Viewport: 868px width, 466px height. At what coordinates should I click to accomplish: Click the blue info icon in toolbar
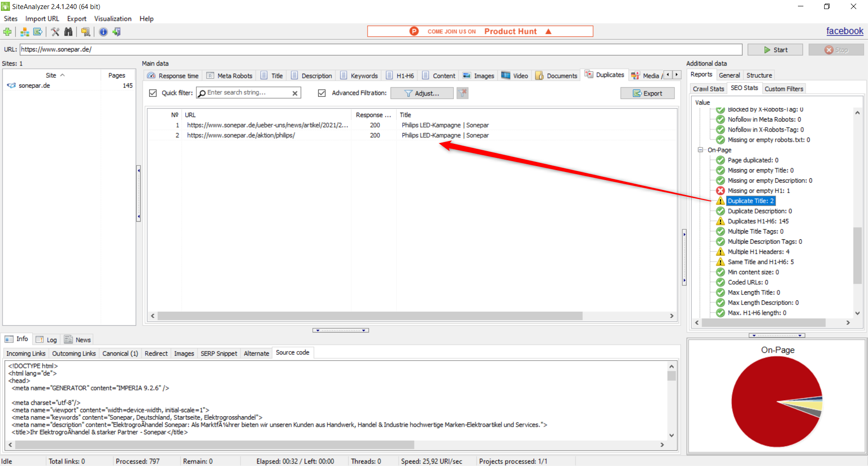click(x=103, y=32)
